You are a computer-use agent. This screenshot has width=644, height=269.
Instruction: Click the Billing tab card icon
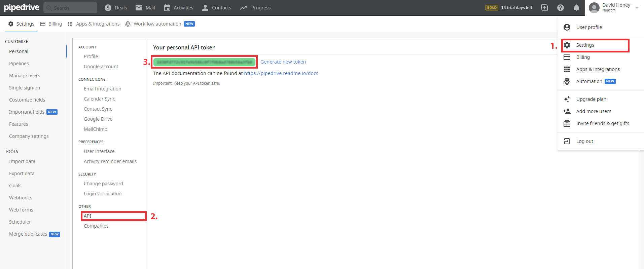pyautogui.click(x=43, y=24)
